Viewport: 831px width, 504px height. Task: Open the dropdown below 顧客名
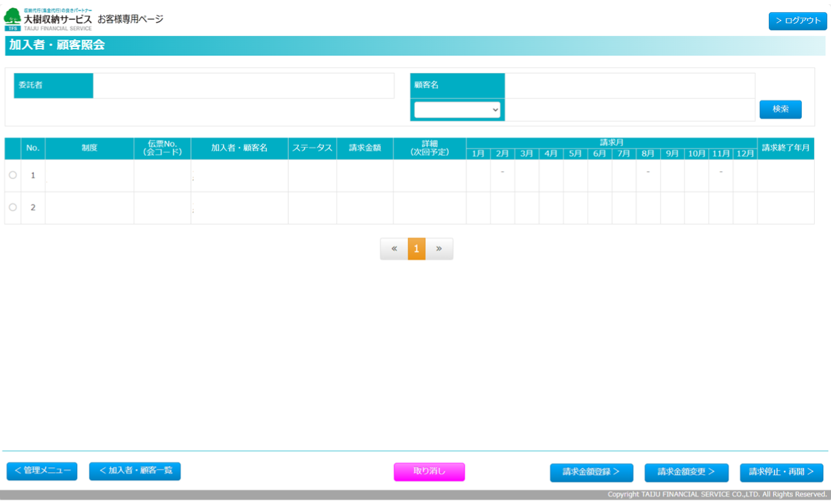coord(457,110)
